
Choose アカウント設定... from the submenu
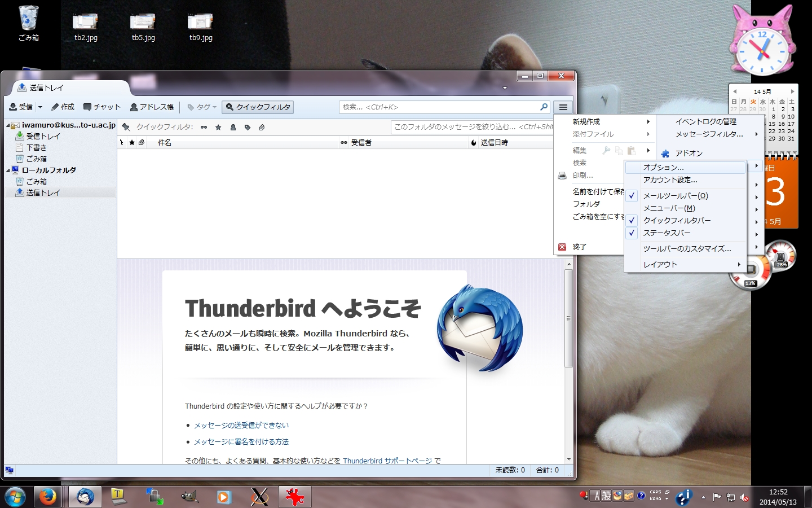[x=685, y=180]
